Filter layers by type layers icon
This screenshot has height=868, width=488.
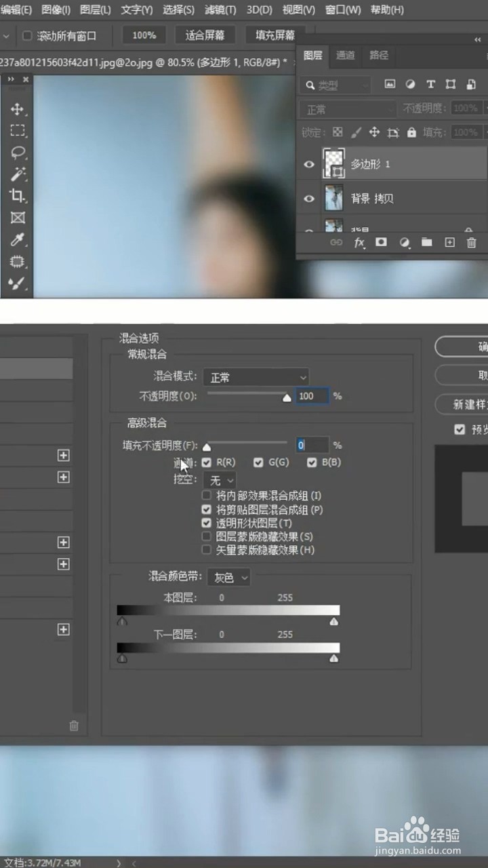click(x=430, y=85)
